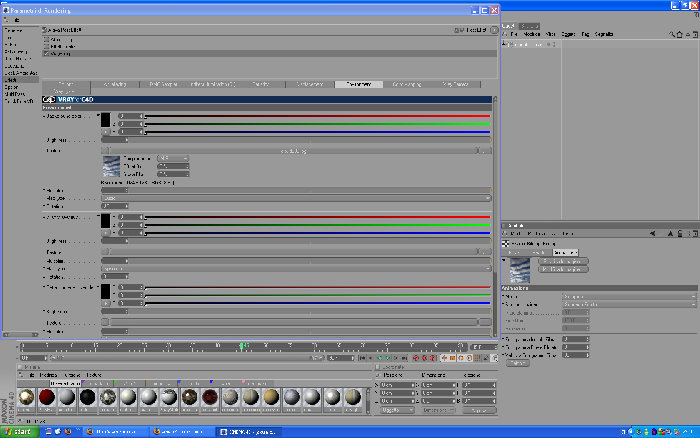Click the magnifier search icon in Object manager
This screenshot has height=438, width=700.
click(672, 34)
